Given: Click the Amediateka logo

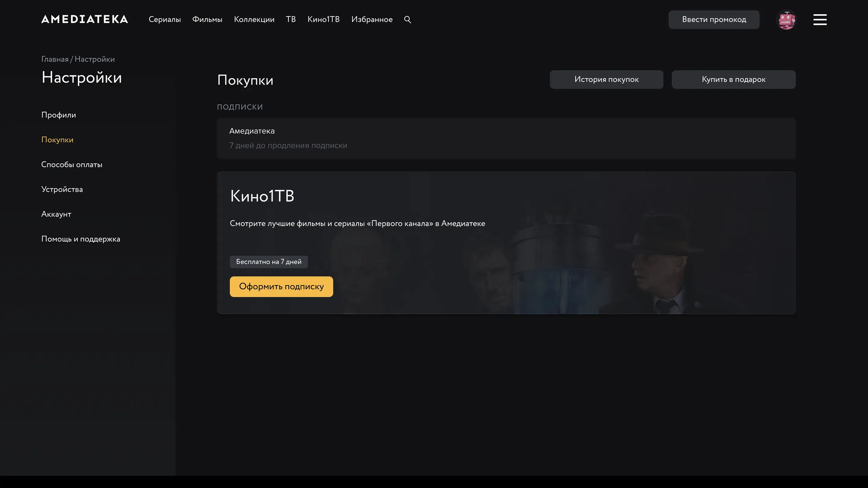Looking at the screenshot, I should pyautogui.click(x=85, y=19).
